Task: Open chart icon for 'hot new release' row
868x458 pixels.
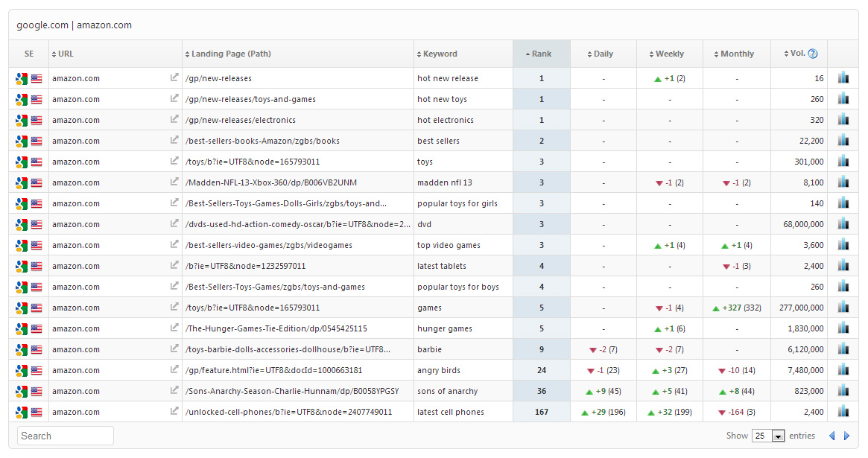Action: click(x=843, y=77)
